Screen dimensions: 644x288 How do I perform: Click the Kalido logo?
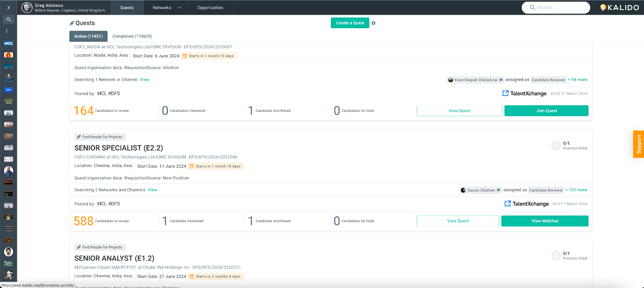click(x=619, y=8)
